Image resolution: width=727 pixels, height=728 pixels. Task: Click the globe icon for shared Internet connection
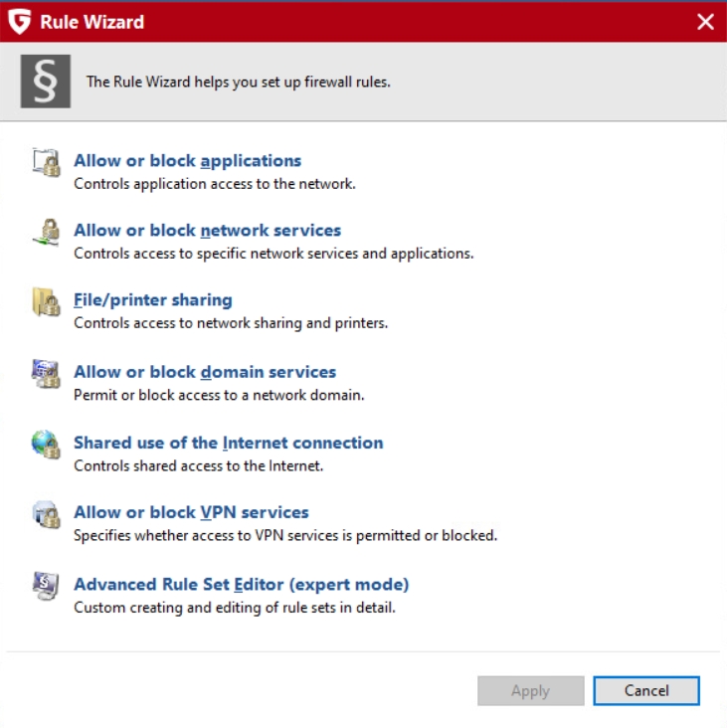(x=46, y=445)
